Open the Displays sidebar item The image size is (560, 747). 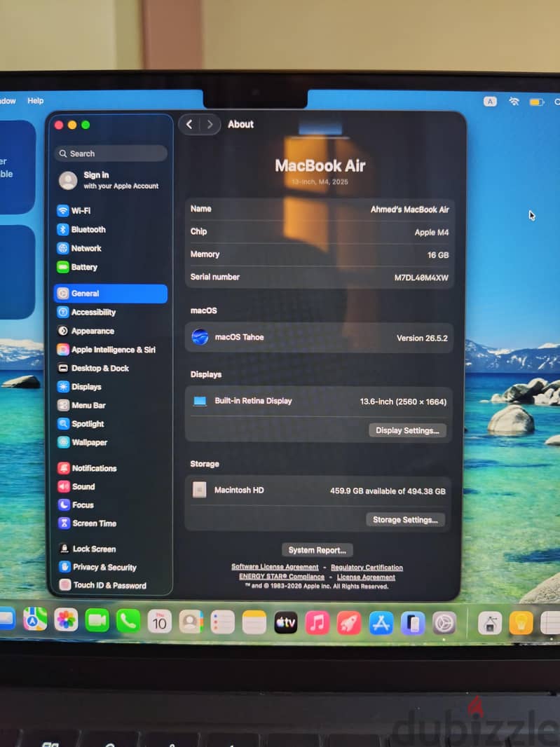(111, 387)
